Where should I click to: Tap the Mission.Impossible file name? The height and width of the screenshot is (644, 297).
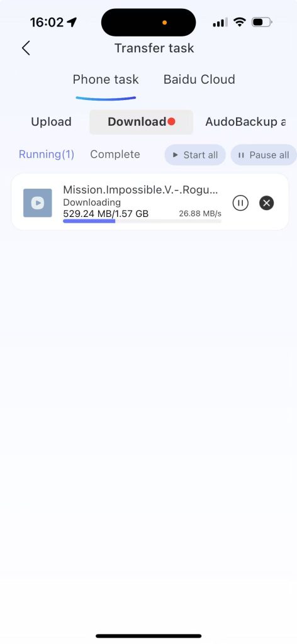(x=140, y=190)
